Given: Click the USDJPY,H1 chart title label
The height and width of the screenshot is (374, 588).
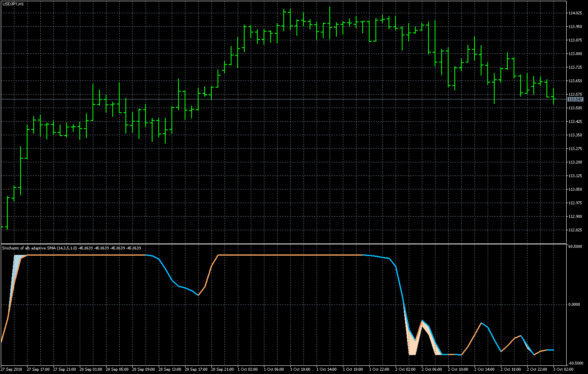Looking at the screenshot, I should [x=13, y=4].
